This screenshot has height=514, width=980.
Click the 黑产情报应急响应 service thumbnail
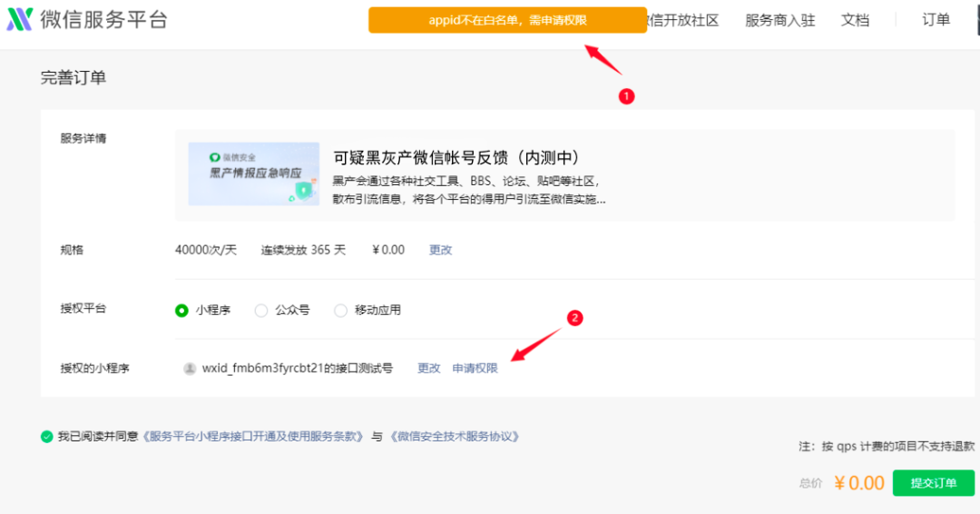[253, 173]
